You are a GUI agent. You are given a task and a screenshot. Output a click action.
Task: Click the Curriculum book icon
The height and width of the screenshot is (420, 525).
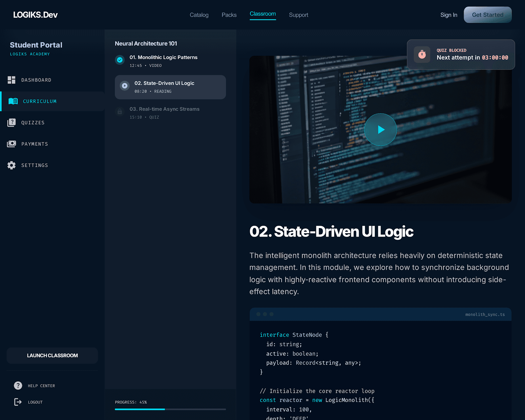[x=13, y=101]
